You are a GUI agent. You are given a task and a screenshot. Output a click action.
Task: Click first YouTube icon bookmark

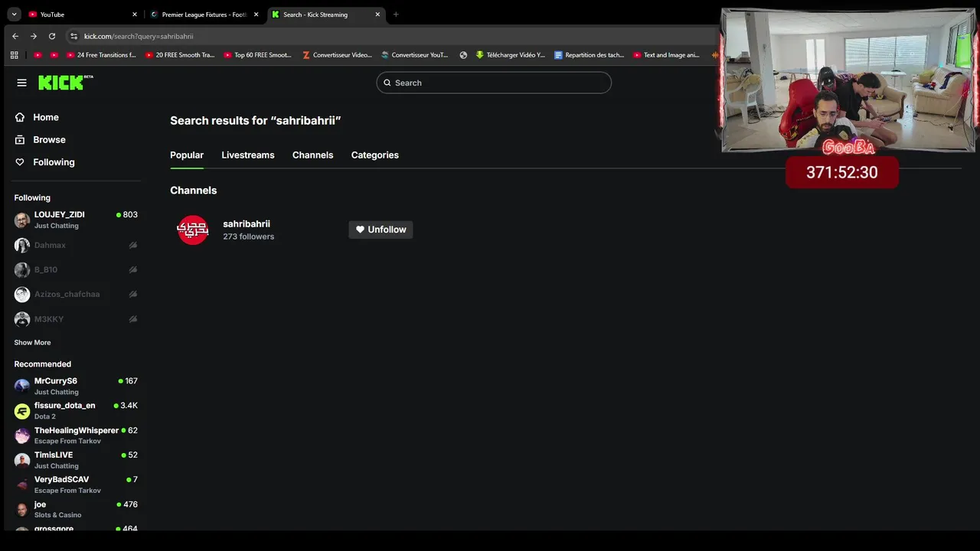point(38,55)
